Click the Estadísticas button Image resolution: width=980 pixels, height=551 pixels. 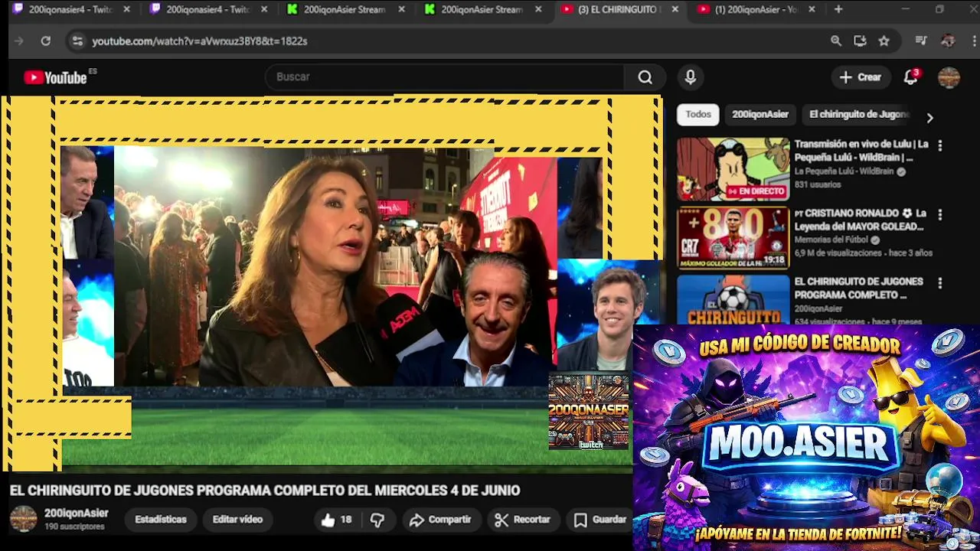tap(161, 520)
